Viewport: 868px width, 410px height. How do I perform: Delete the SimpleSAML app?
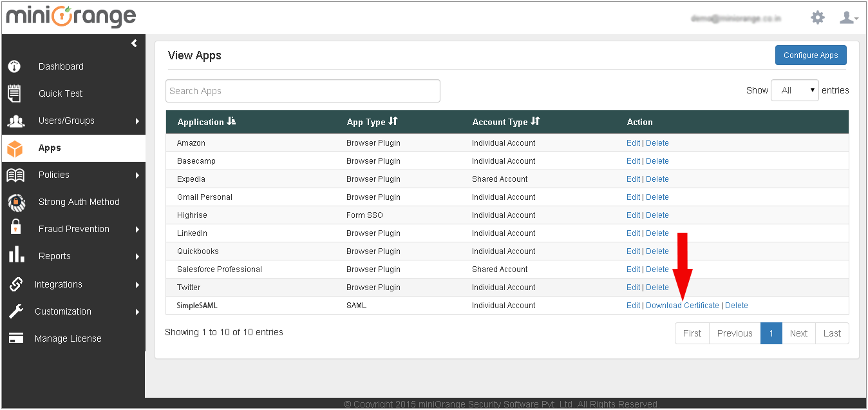click(x=737, y=306)
